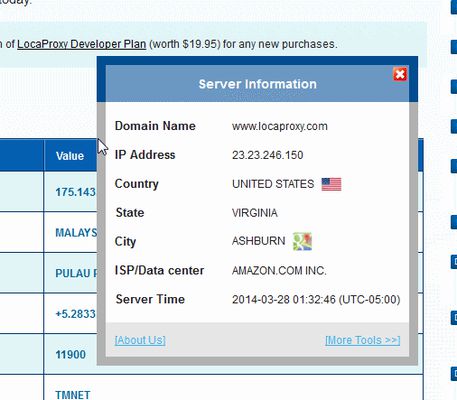This screenshot has width=457, height=400.
Task: Open the Google Maps icon beside ASHBURN
Action: (302, 241)
